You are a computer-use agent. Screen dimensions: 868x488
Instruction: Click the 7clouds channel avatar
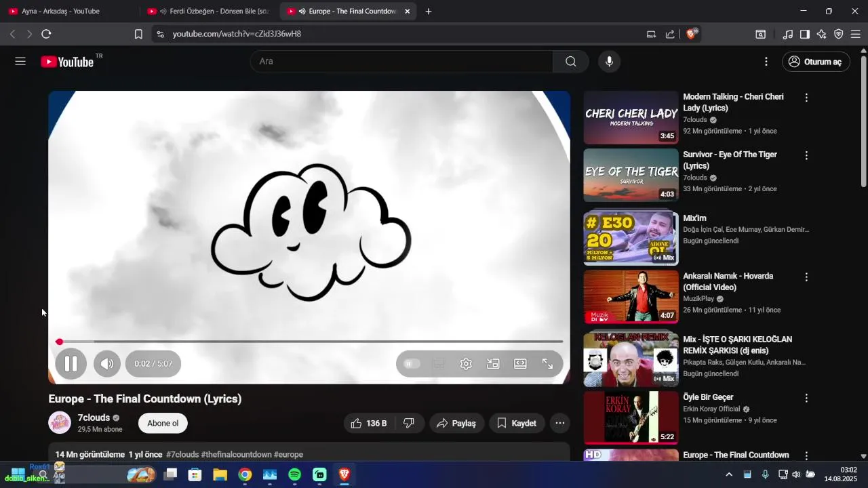60,423
